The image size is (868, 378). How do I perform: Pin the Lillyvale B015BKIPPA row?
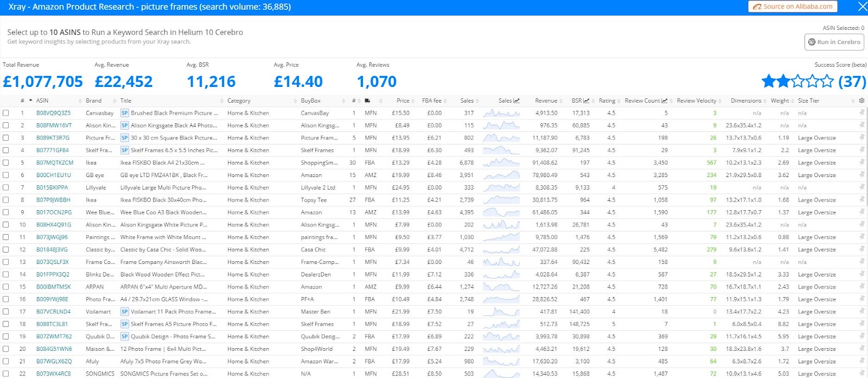point(861,187)
